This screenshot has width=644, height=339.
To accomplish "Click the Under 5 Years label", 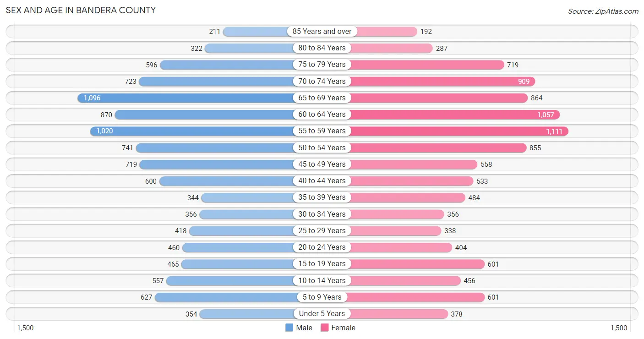I will [x=322, y=313].
